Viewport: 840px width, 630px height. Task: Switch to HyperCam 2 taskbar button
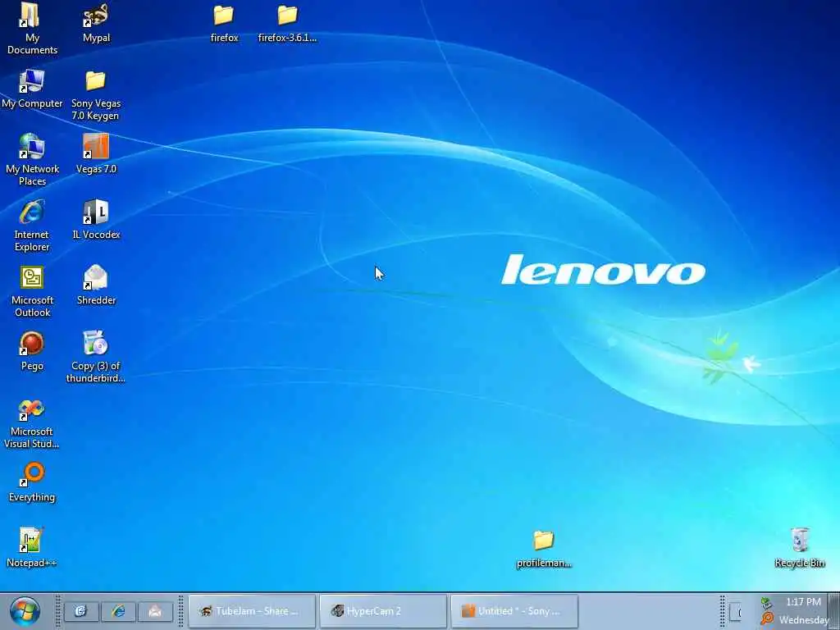(382, 611)
